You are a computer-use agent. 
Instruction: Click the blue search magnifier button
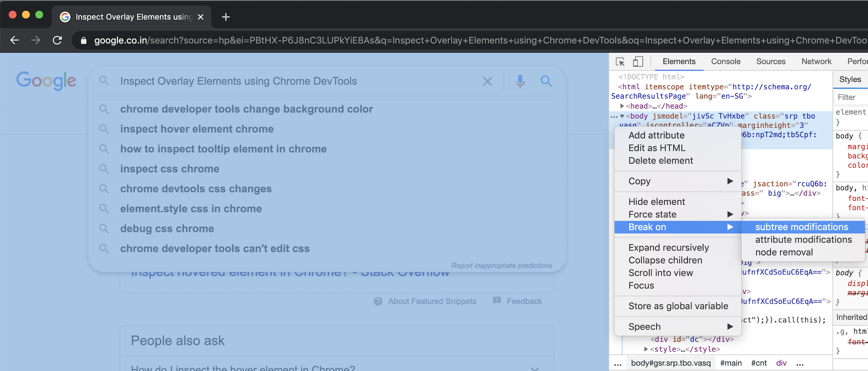click(x=546, y=81)
